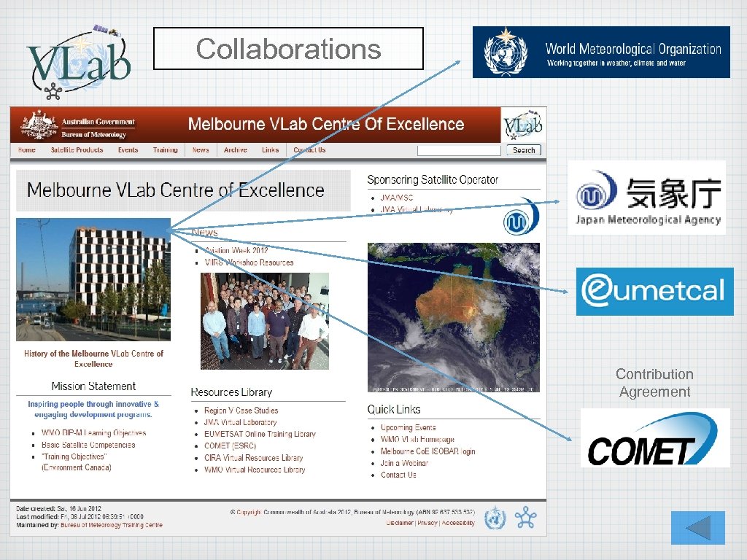This screenshot has width=747, height=560.
Task: Click the blue back arrow button
Action: pos(698,528)
